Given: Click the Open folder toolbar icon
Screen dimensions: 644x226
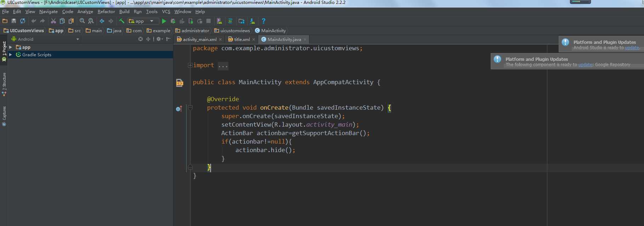Looking at the screenshot, I should point(5,21).
